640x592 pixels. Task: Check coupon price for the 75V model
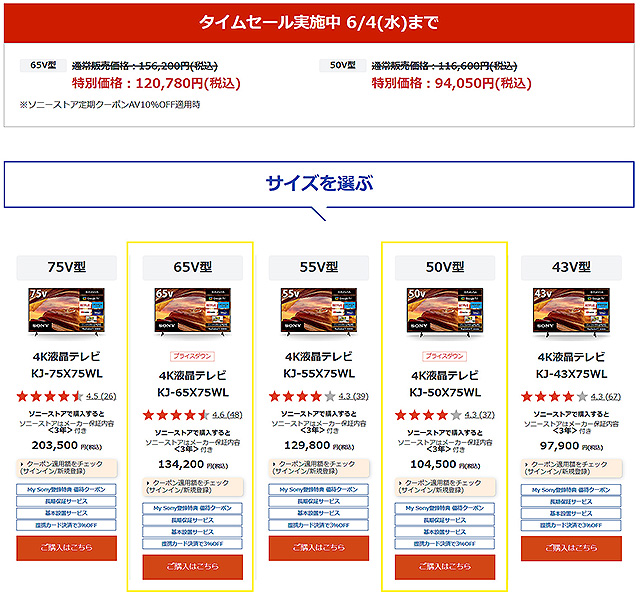click(x=67, y=468)
